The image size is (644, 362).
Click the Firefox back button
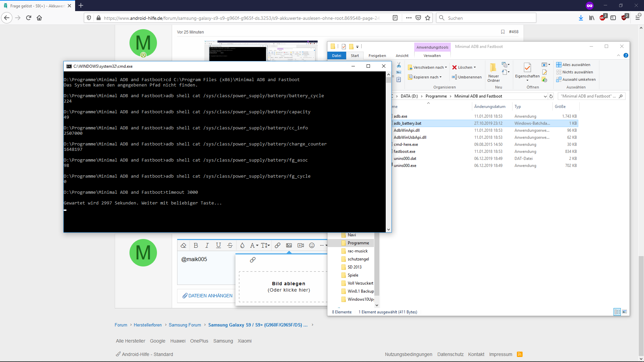click(7, 18)
